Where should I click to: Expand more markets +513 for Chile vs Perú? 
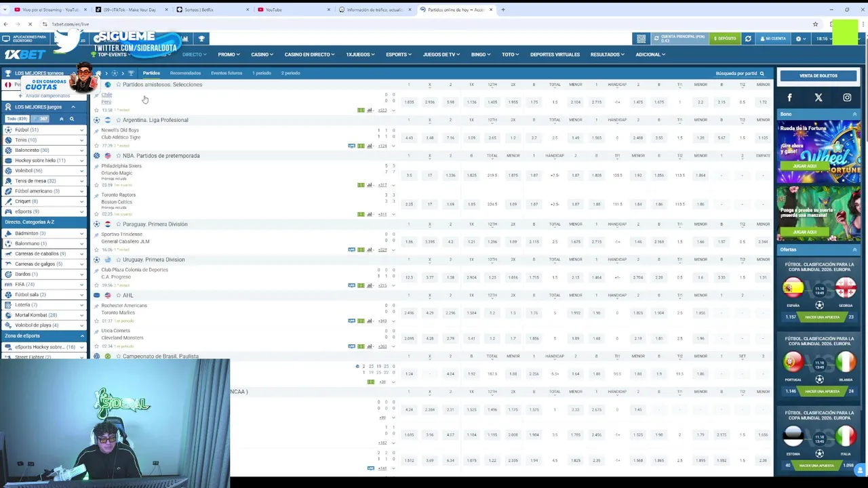(x=383, y=110)
